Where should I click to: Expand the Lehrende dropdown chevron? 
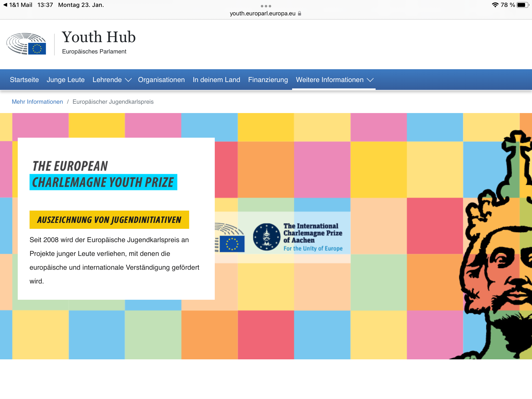tap(128, 80)
